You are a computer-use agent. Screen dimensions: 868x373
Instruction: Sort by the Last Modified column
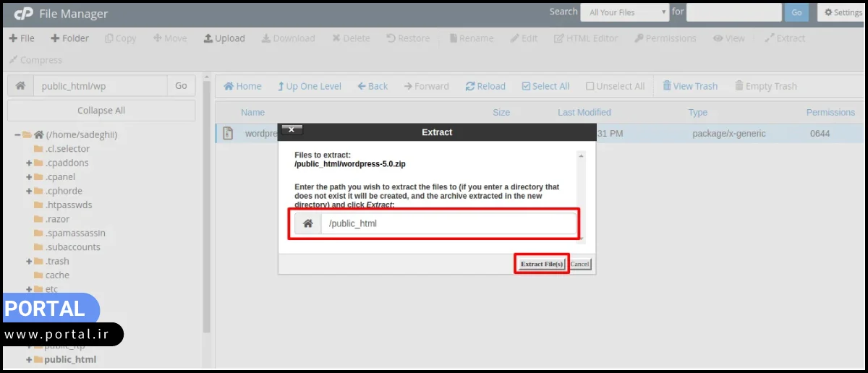pyautogui.click(x=584, y=112)
